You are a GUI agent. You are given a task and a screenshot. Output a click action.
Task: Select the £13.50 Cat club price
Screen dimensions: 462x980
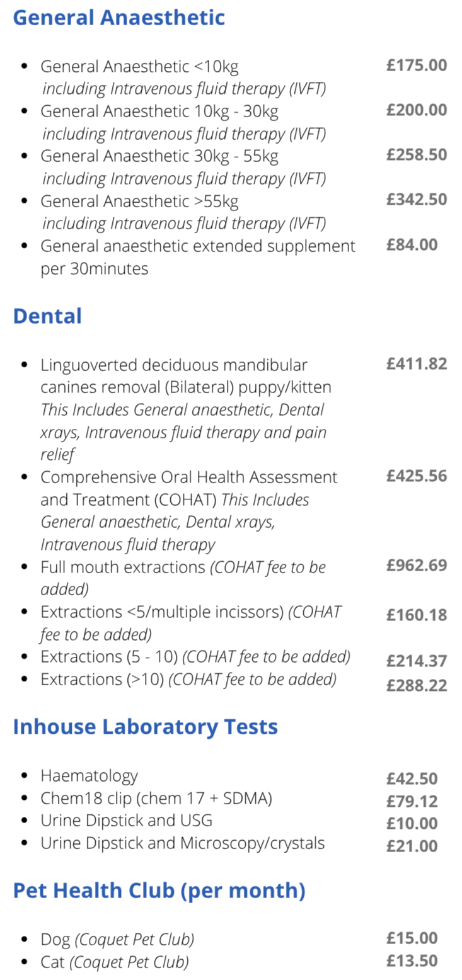pos(412,960)
